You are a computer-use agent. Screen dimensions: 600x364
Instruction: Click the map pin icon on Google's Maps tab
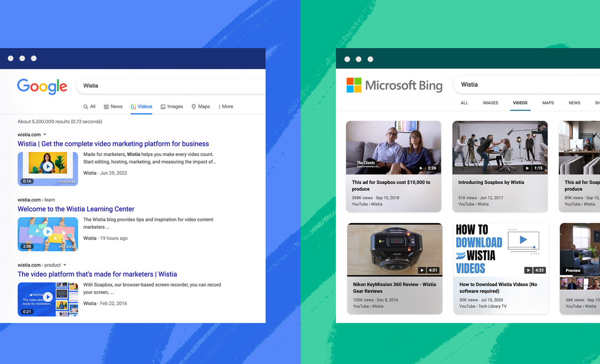pyautogui.click(x=193, y=106)
